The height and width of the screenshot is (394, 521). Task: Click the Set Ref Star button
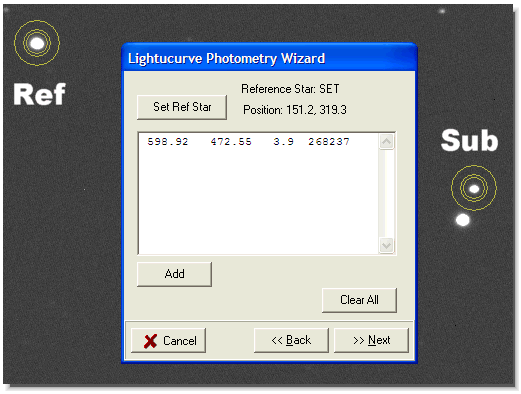click(182, 107)
